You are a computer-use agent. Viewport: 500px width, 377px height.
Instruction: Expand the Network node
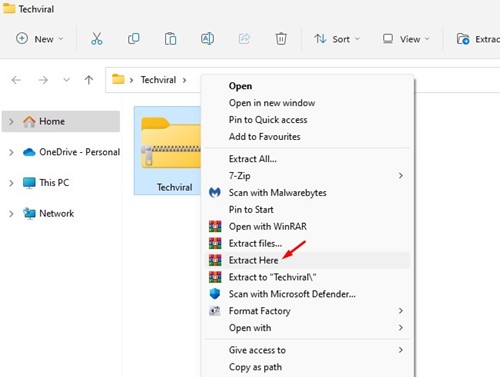11,214
